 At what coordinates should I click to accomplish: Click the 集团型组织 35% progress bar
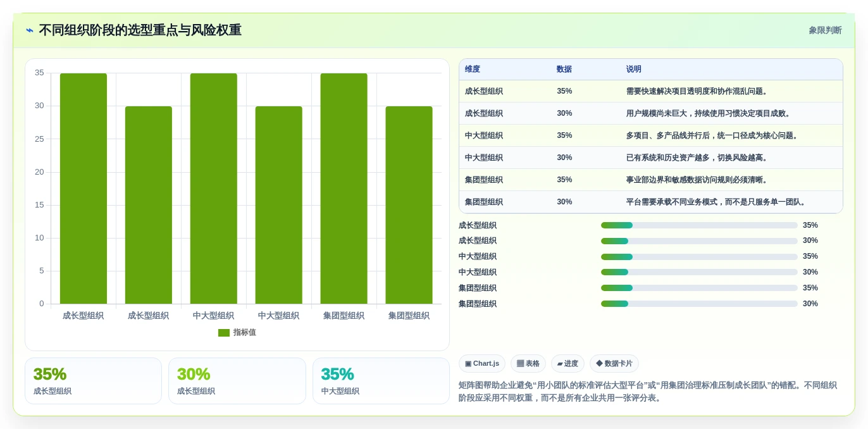699,288
